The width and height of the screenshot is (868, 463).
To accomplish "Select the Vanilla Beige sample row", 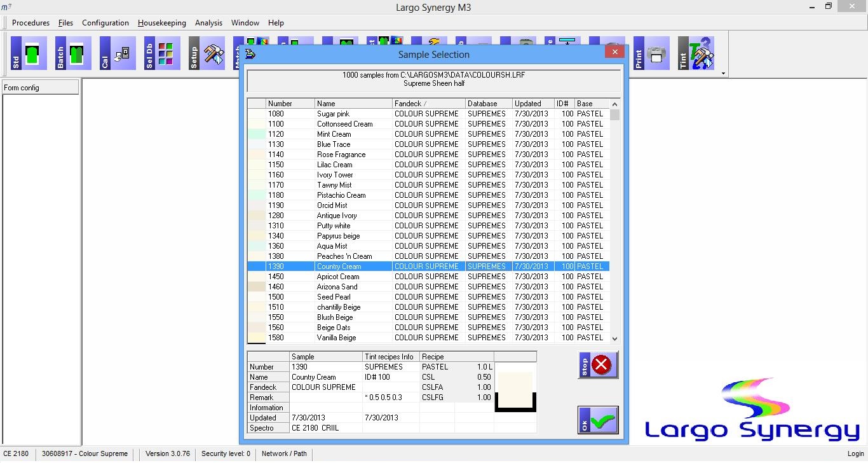I will click(x=336, y=338).
